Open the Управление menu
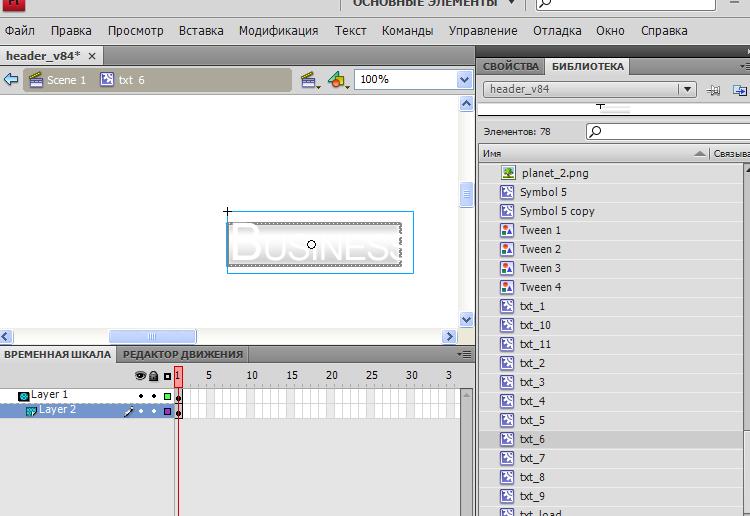This screenshot has height=516, width=750. [483, 31]
